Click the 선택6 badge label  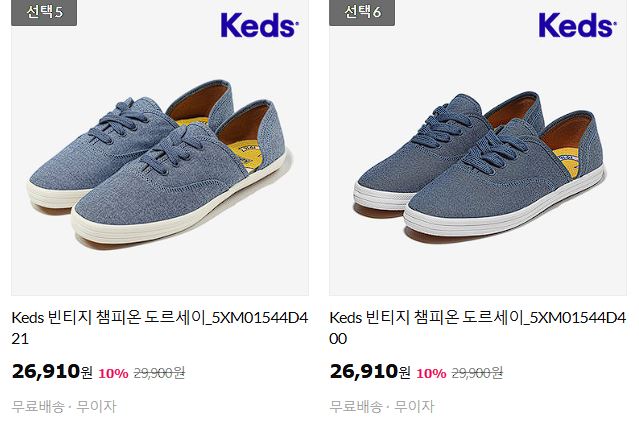tap(362, 12)
